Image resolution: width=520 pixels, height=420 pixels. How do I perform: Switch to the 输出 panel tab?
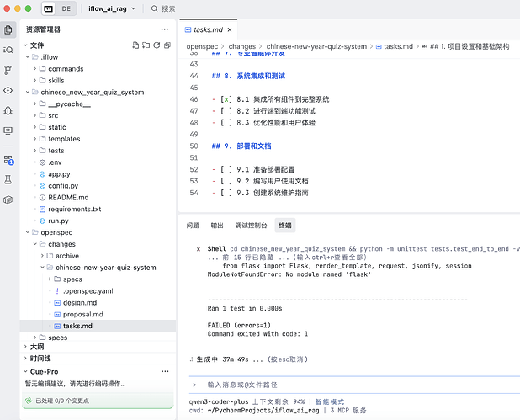pyautogui.click(x=217, y=226)
